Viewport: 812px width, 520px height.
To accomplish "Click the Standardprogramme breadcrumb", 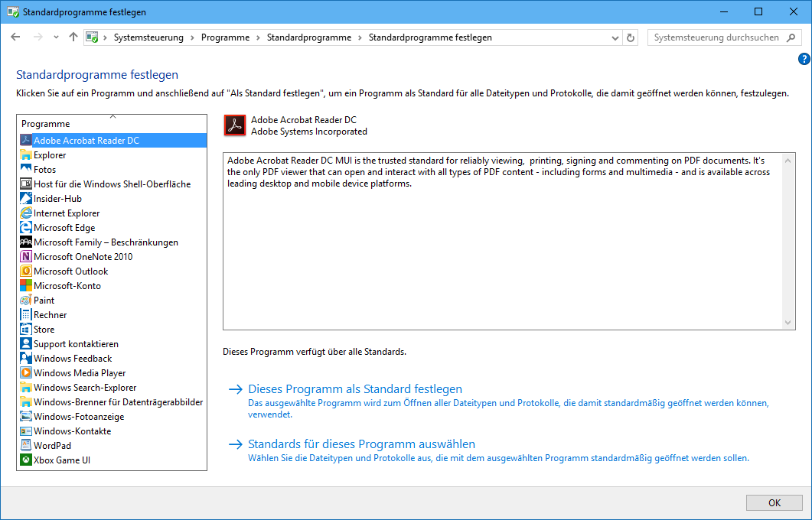I will click(309, 37).
